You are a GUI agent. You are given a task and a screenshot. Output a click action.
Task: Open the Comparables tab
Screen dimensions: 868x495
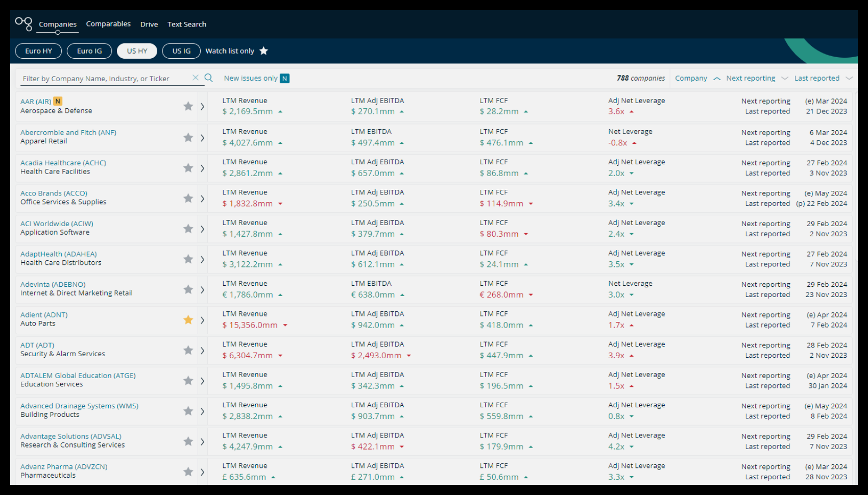pyautogui.click(x=108, y=24)
